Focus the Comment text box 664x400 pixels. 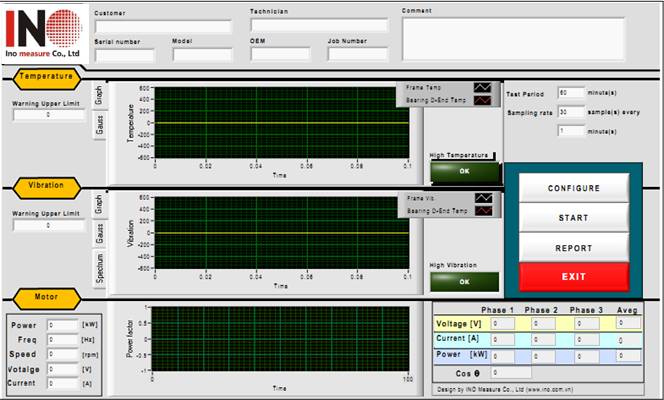point(513,39)
